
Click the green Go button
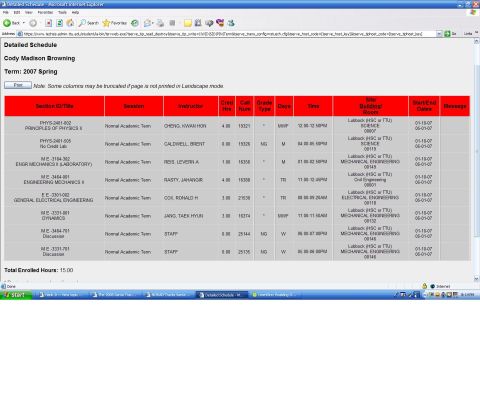450,34
